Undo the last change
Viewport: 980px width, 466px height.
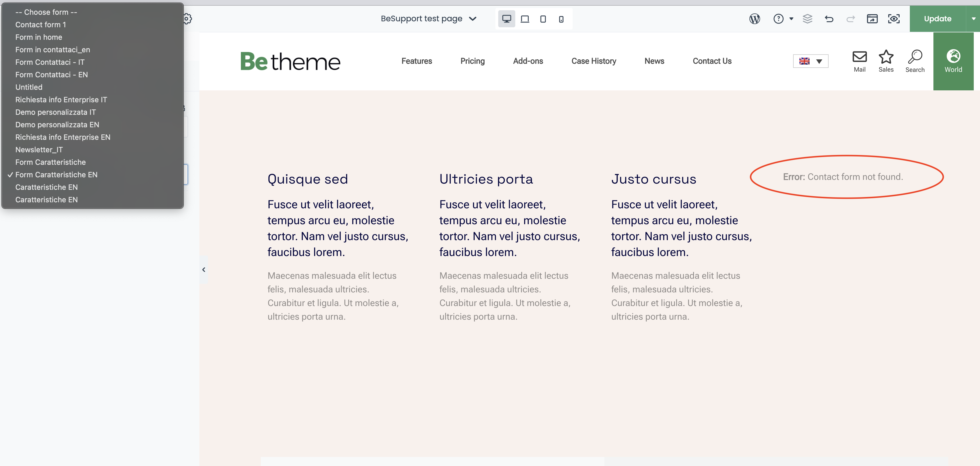point(829,19)
